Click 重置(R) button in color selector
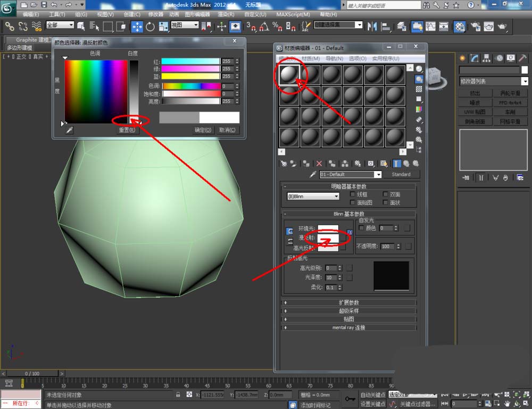 (127, 130)
